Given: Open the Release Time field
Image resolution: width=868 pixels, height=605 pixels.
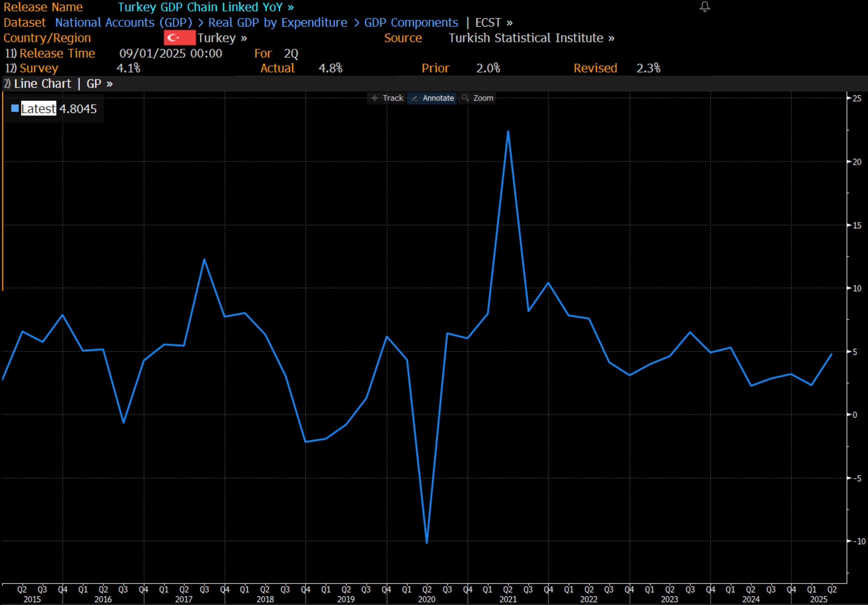Looking at the screenshot, I should click(57, 53).
